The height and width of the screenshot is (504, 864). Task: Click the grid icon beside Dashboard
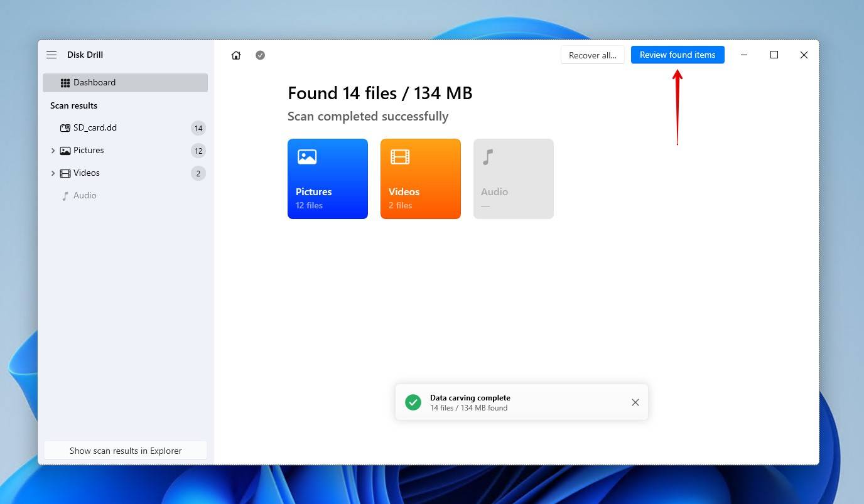(65, 83)
